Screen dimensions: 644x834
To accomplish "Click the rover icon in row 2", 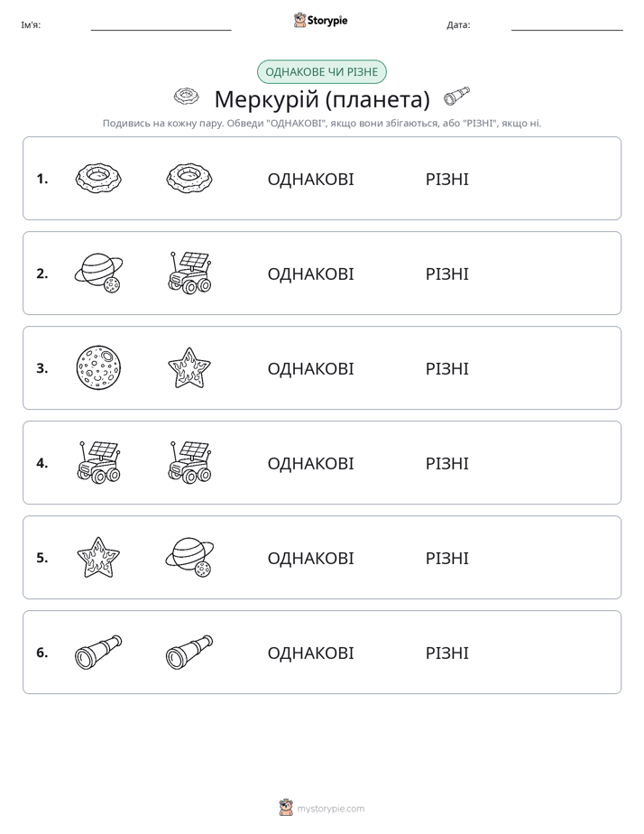I will pos(189,273).
